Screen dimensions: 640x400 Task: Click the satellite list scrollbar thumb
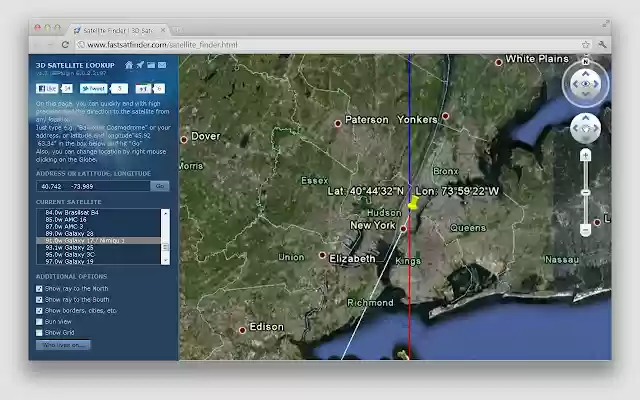point(165,247)
